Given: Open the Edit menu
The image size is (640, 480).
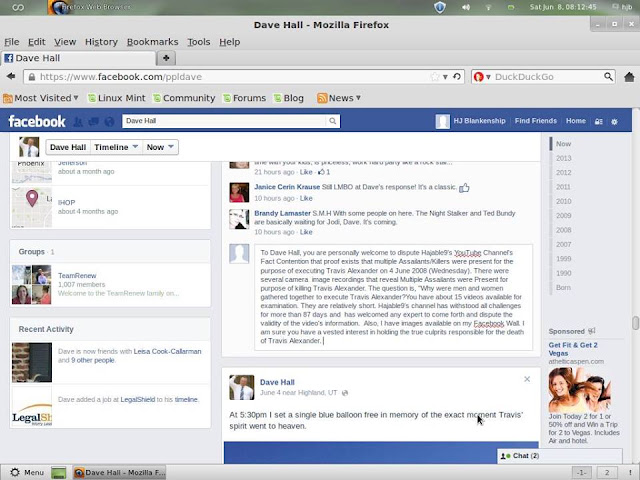Looking at the screenshot, I should 36,42.
